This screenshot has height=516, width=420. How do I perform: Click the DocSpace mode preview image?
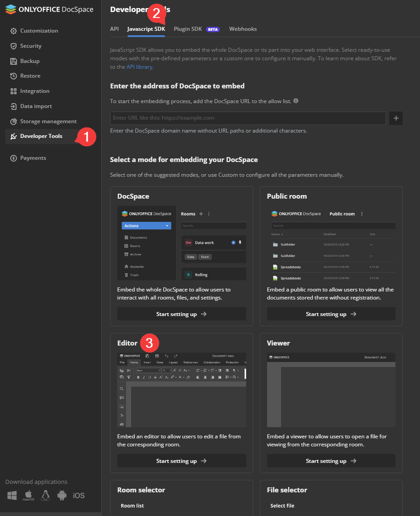click(x=181, y=243)
